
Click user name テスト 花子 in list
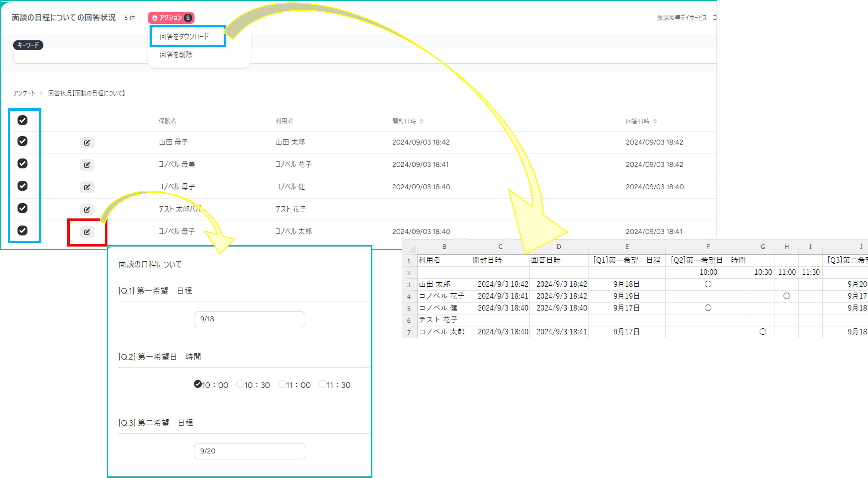coord(291,209)
